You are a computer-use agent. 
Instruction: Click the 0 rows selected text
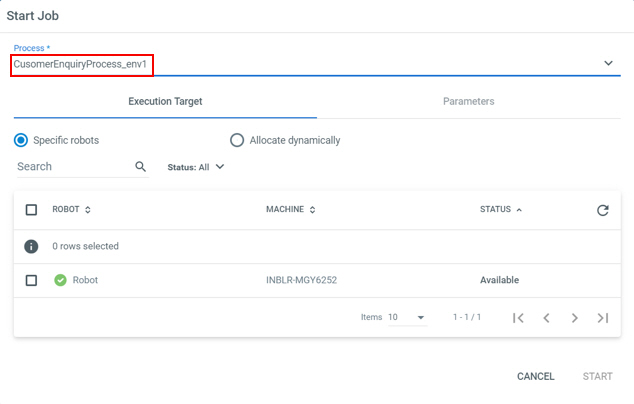coord(85,246)
